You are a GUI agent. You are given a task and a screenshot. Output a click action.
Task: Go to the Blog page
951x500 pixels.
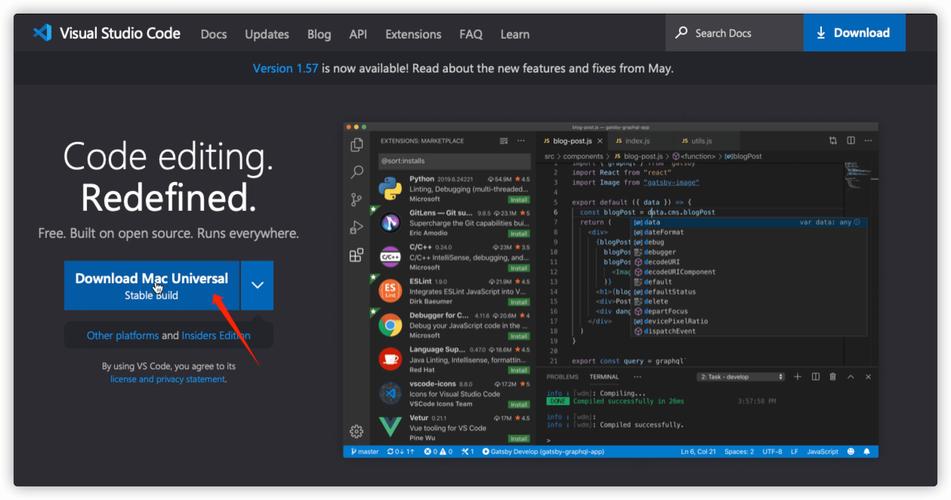[319, 35]
